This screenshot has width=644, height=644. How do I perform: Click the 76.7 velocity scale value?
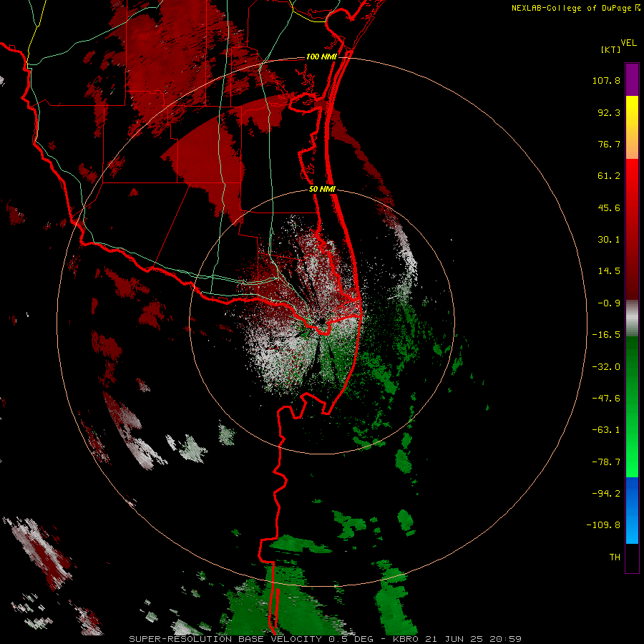[x=609, y=144]
